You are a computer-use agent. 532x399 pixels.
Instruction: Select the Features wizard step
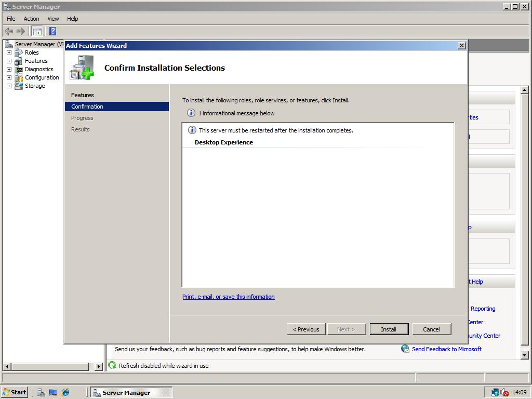pos(83,95)
